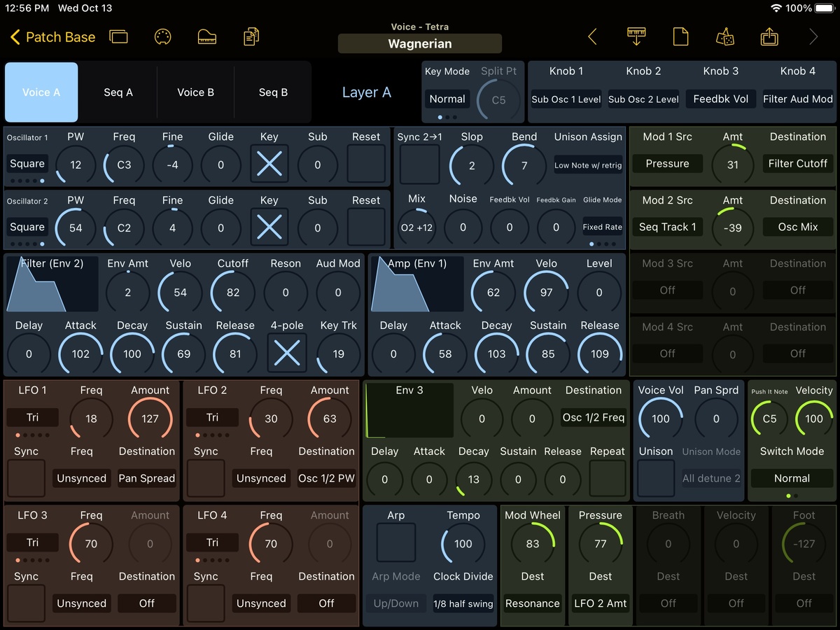Toggle Oscillator 1 Key checkbox
Viewport: 840px width, 630px height.
269,164
